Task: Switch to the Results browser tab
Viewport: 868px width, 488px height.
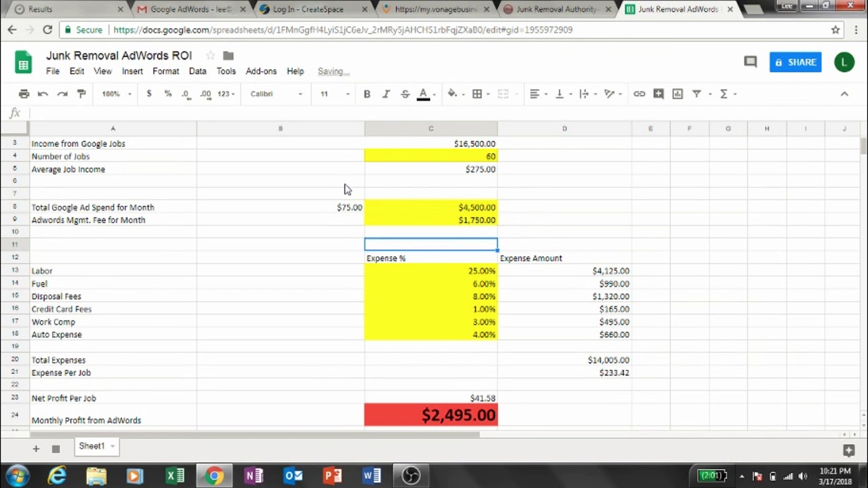Action: click(69, 9)
